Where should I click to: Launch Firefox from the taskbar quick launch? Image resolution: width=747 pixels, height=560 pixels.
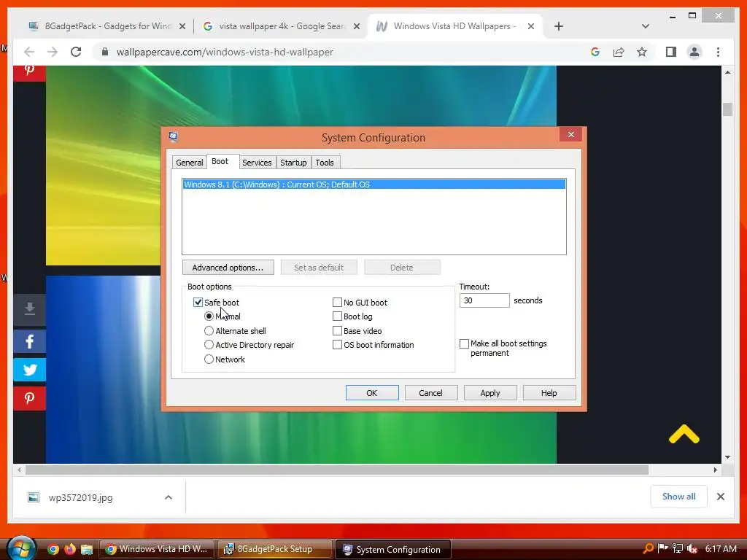click(x=69, y=549)
